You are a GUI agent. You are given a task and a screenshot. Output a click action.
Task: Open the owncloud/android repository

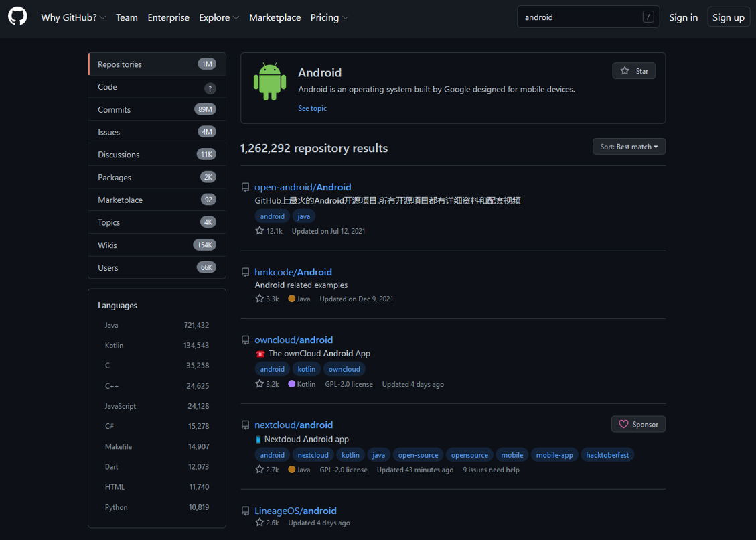click(293, 340)
